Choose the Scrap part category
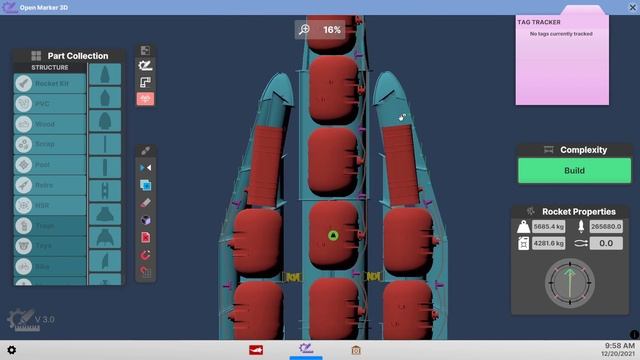The width and height of the screenshot is (640, 360). coord(50,144)
